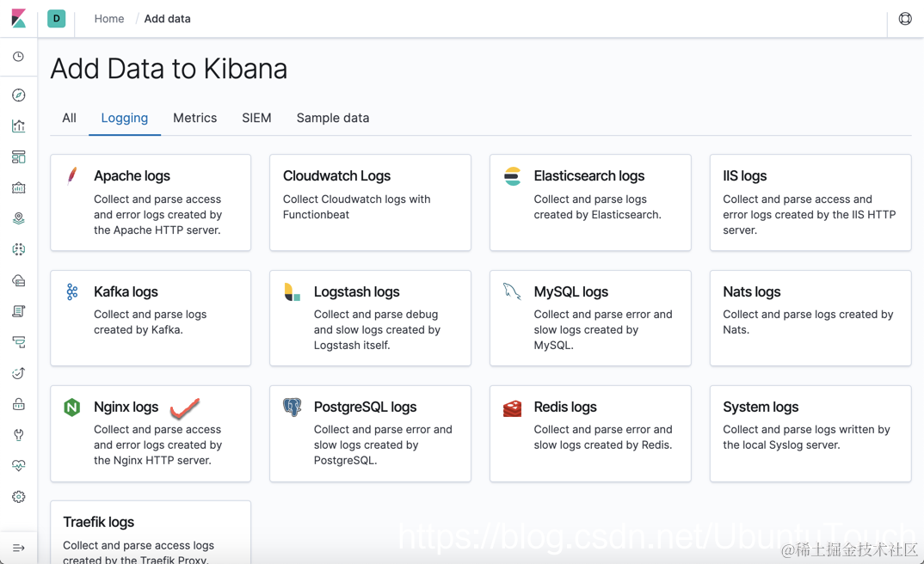Open Machine Learning from the sidebar

[18, 249]
